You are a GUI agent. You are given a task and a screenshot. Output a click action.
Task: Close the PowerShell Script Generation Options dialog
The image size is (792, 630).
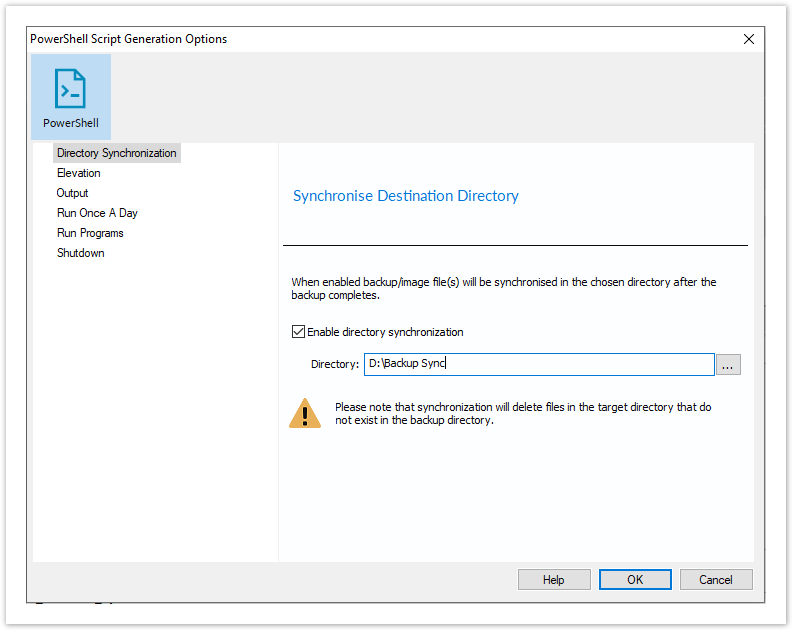tap(749, 39)
